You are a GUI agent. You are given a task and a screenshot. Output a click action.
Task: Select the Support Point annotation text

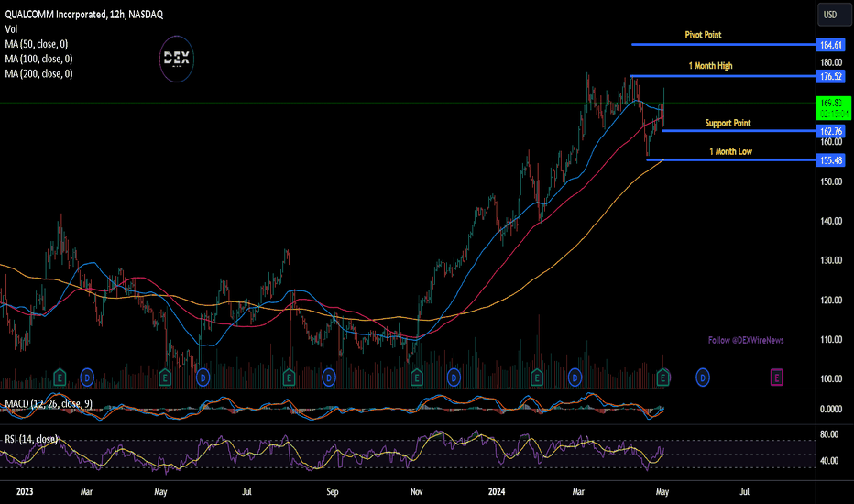pos(728,123)
